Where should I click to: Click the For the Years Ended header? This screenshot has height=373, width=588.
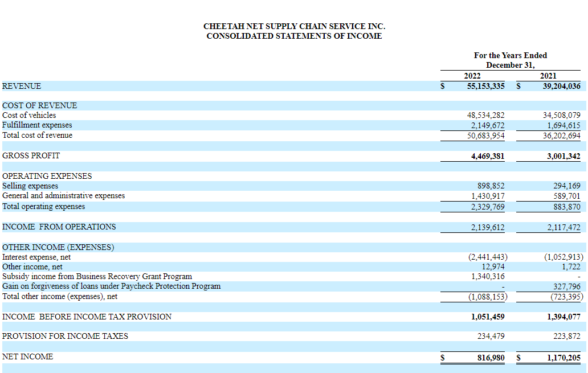[511, 55]
